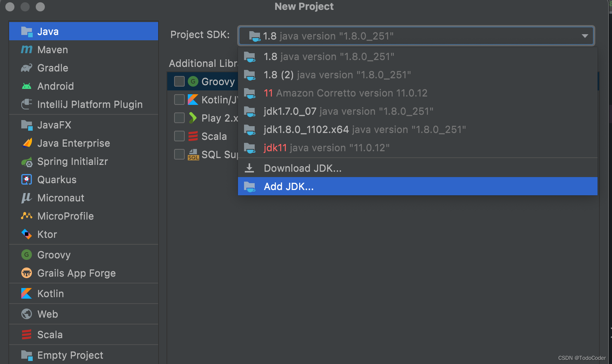Click the Scala icon in project types
This screenshot has height=364, width=612.
(x=27, y=334)
